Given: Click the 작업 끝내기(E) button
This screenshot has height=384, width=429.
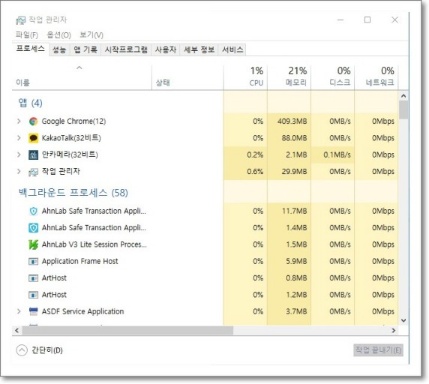Looking at the screenshot, I should (x=378, y=350).
